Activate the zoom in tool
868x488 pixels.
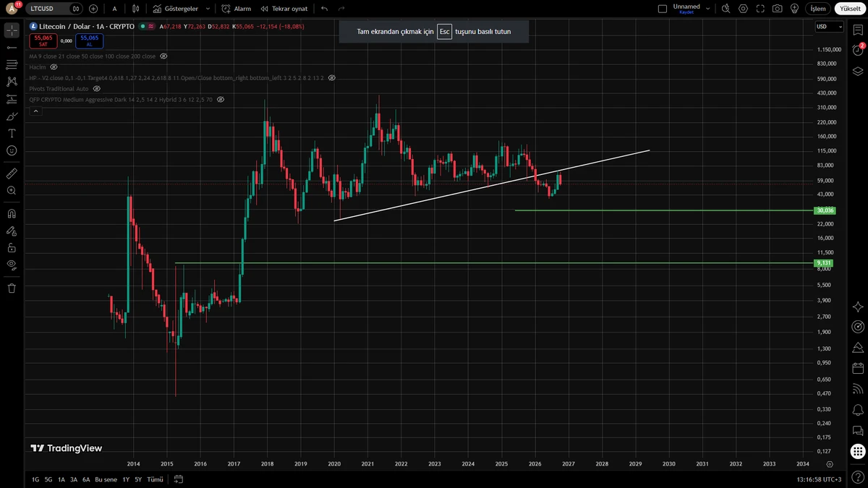pos(12,191)
